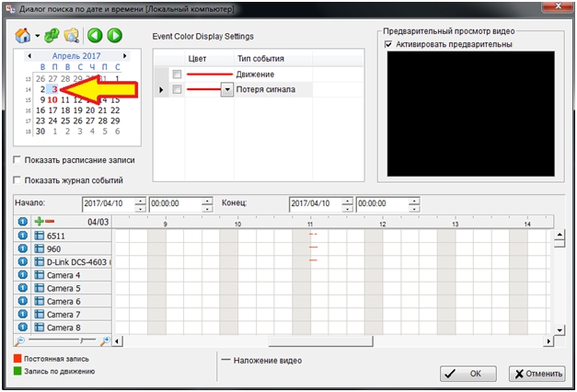Screen dimensions: 577x392
Task: Select April 10 in the calendar
Action: click(x=53, y=99)
